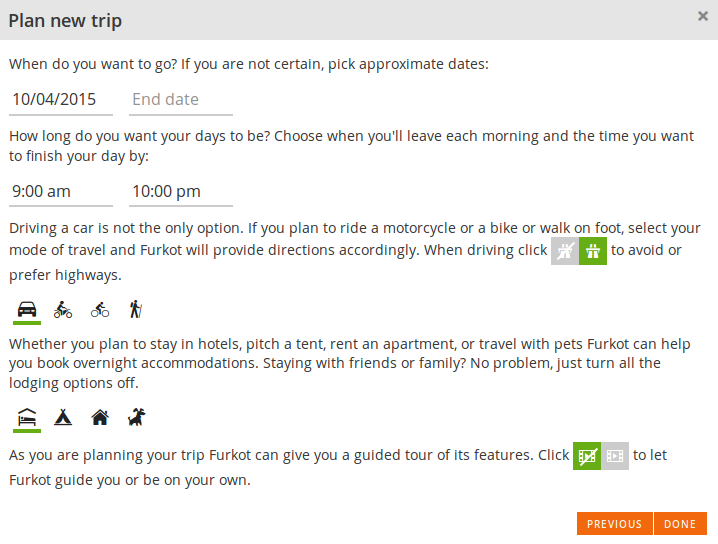
Task: Close the Plan new trip dialog
Action: (x=703, y=16)
